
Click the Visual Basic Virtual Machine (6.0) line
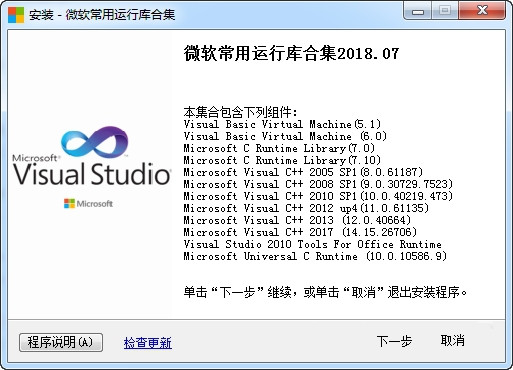[285, 136]
